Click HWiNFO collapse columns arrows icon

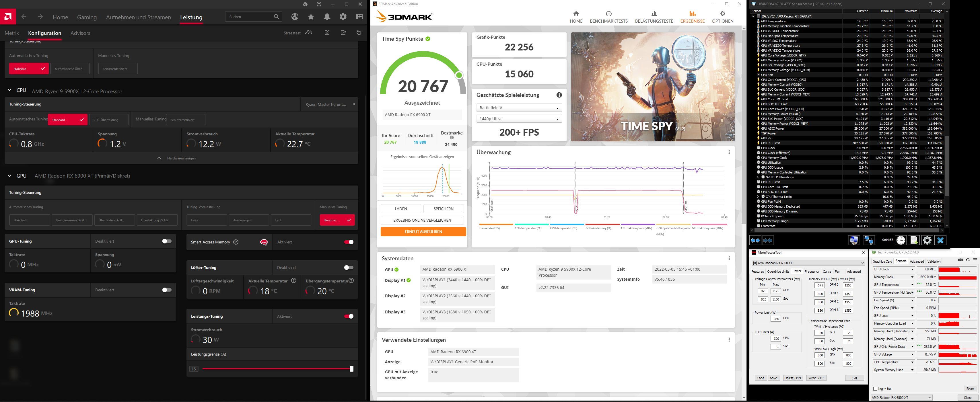tap(768, 240)
